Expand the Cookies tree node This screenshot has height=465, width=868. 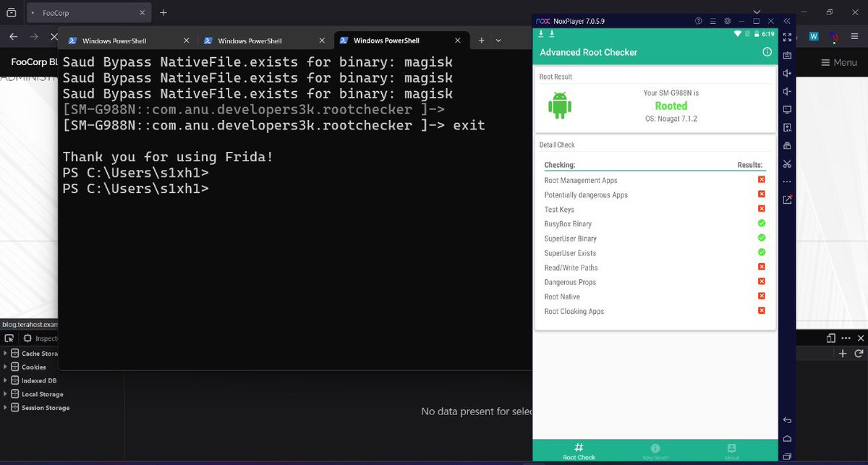[x=6, y=367]
